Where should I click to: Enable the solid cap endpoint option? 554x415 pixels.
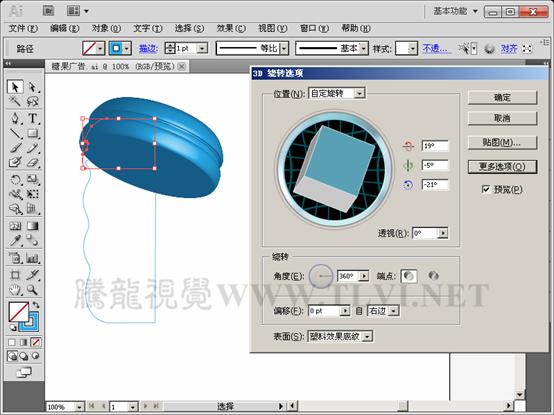pyautogui.click(x=408, y=276)
